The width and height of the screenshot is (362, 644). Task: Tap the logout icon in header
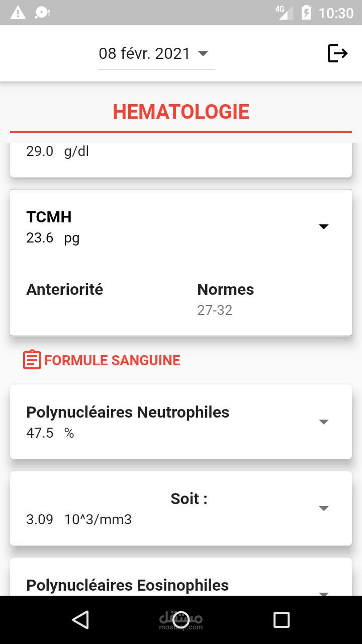337,53
